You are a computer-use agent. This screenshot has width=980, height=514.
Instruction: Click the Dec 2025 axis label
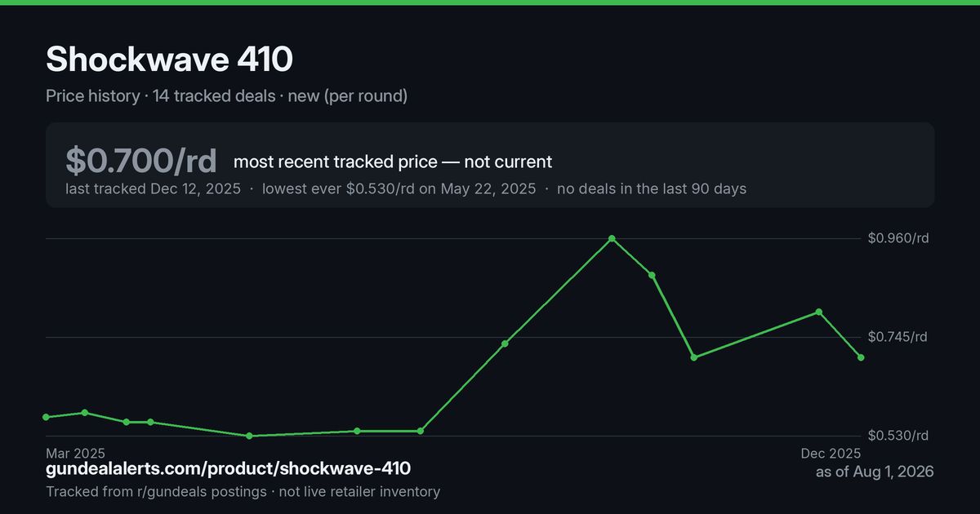point(831,453)
